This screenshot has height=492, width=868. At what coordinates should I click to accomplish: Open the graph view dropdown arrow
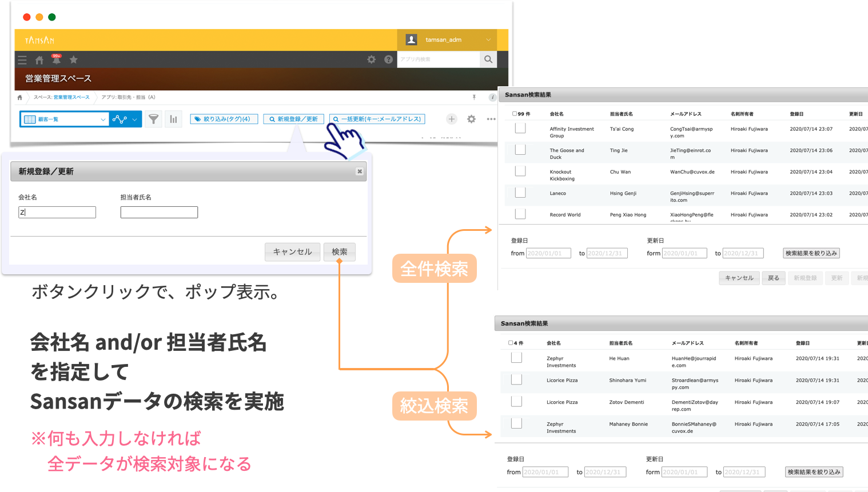click(134, 119)
